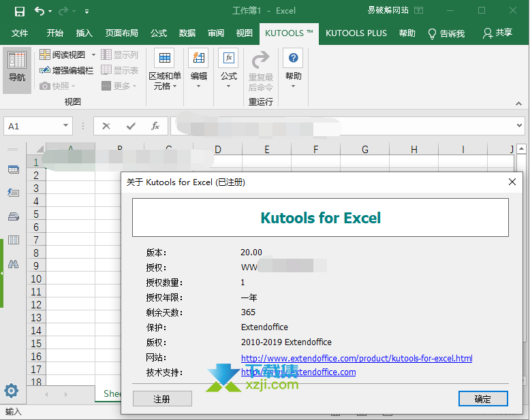Open AutoText pane icon in sidebar

(14, 193)
